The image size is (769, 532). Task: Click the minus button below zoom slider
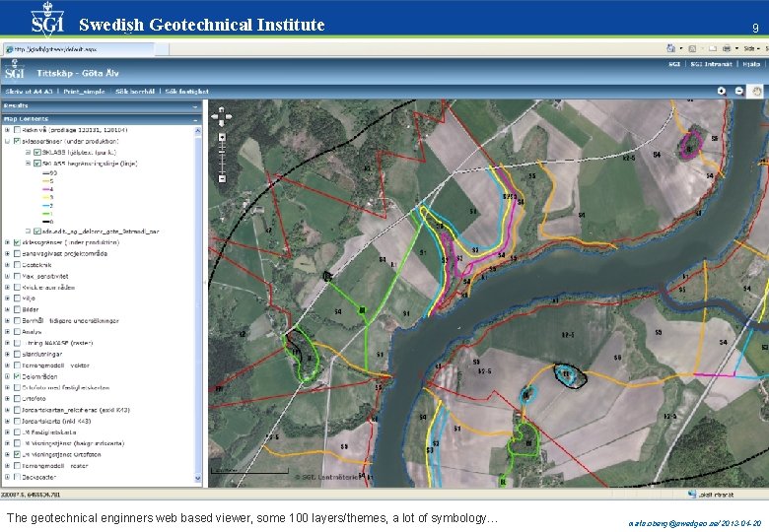(x=222, y=178)
